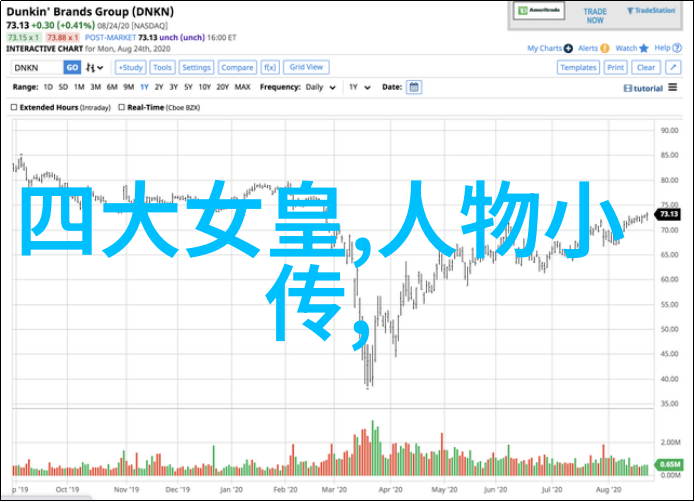Screen dimensions: 695x502
Task: Click the POST-MARKET label text
Action: point(110,38)
